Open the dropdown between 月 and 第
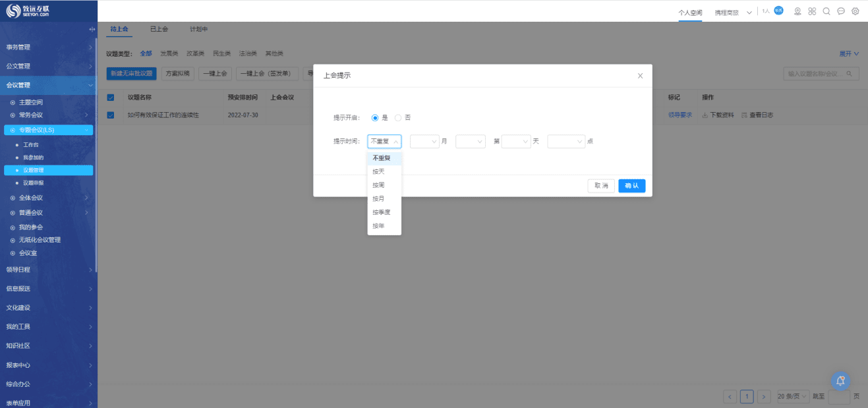Viewport: 868px width, 408px height. coord(471,141)
